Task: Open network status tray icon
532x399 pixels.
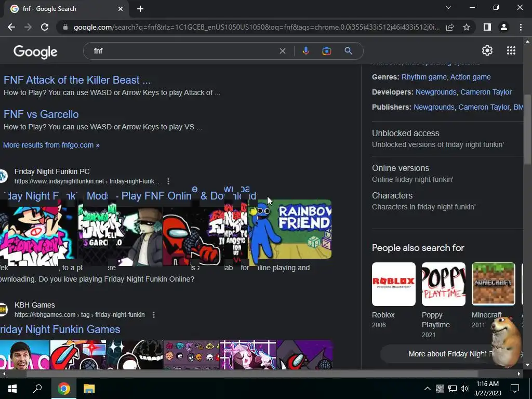Action: (453, 389)
